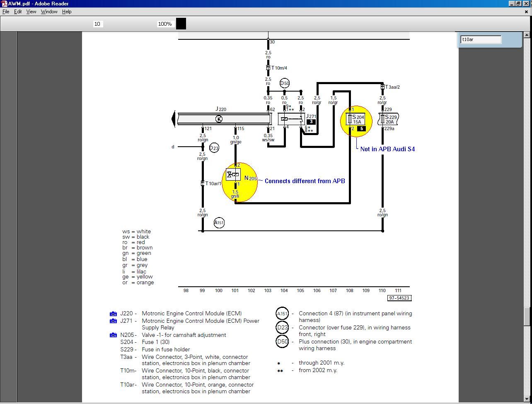
Task: Click the 'Fuse in fuse holder' legend entry
Action: pos(166,349)
